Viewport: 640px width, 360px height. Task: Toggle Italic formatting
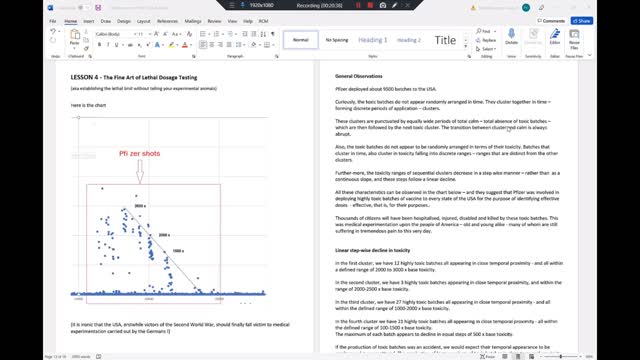tap(108, 45)
